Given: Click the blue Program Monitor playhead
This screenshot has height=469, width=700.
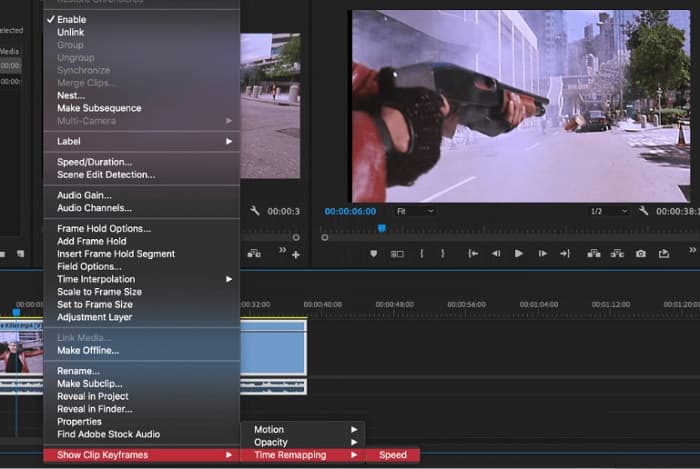Looking at the screenshot, I should click(x=382, y=228).
